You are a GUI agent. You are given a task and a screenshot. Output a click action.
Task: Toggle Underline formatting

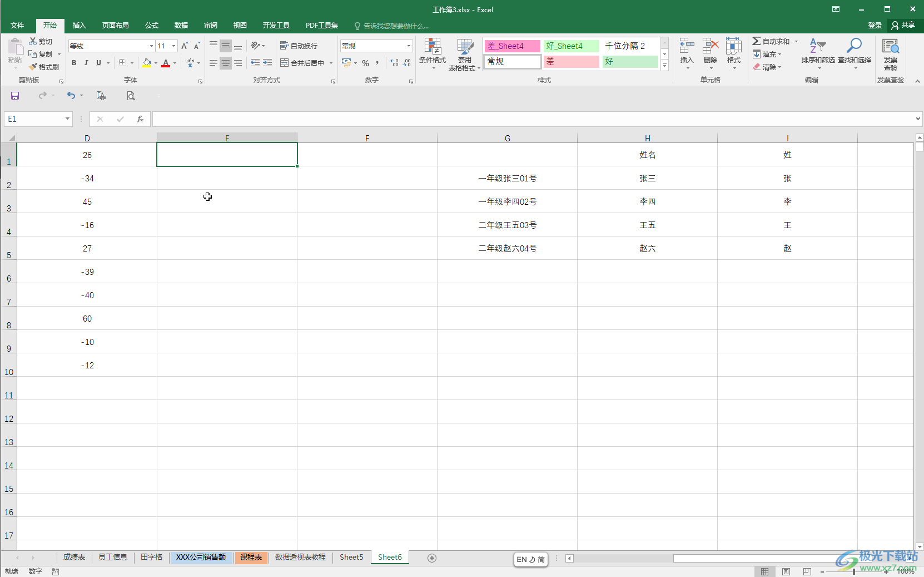98,63
